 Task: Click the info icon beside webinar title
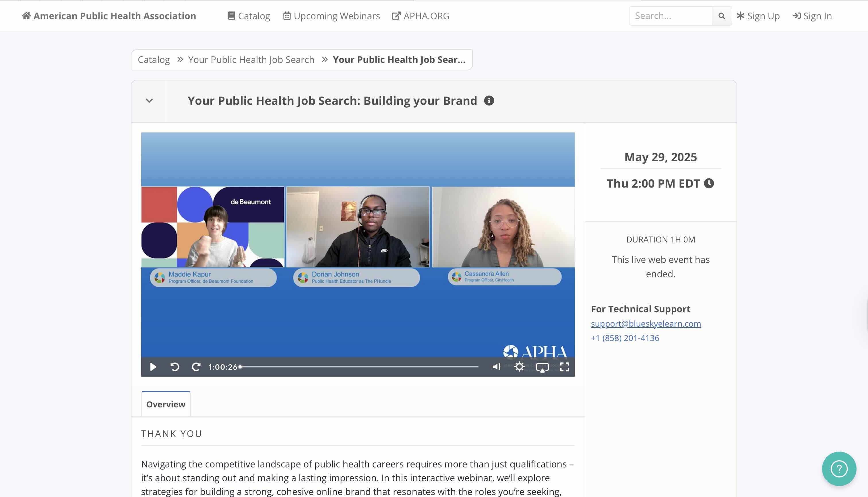[489, 101]
